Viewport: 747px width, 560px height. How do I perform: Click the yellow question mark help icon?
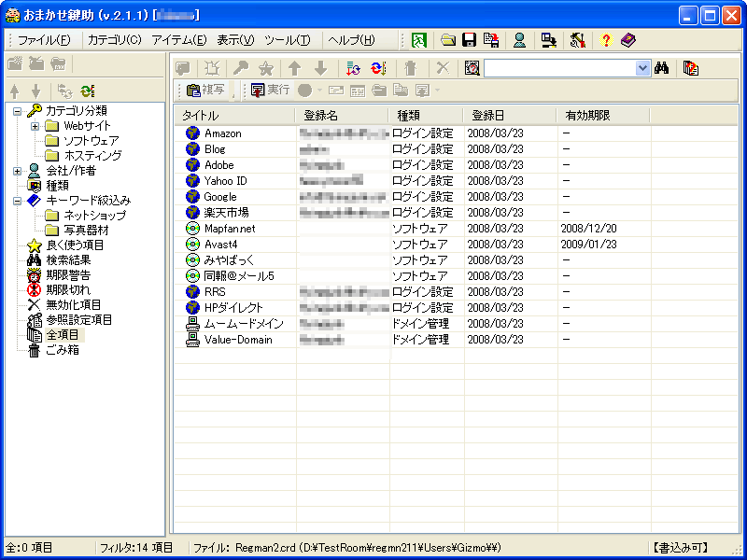[605, 40]
